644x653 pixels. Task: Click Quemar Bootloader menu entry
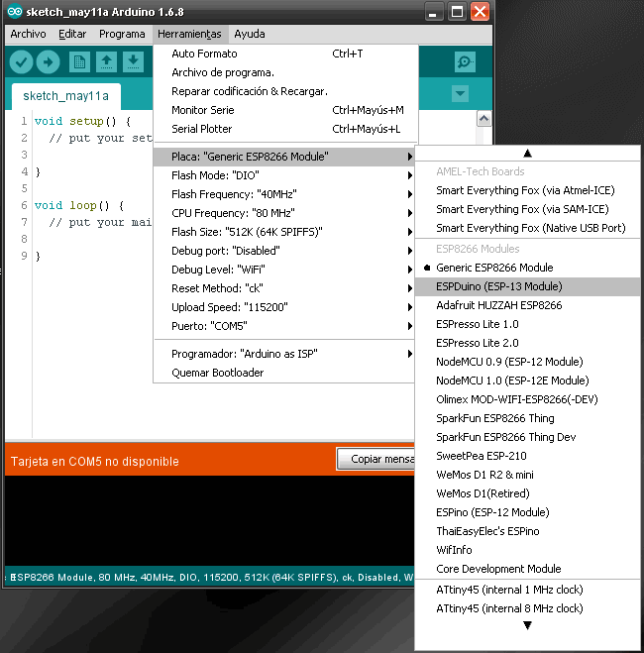[x=217, y=373]
